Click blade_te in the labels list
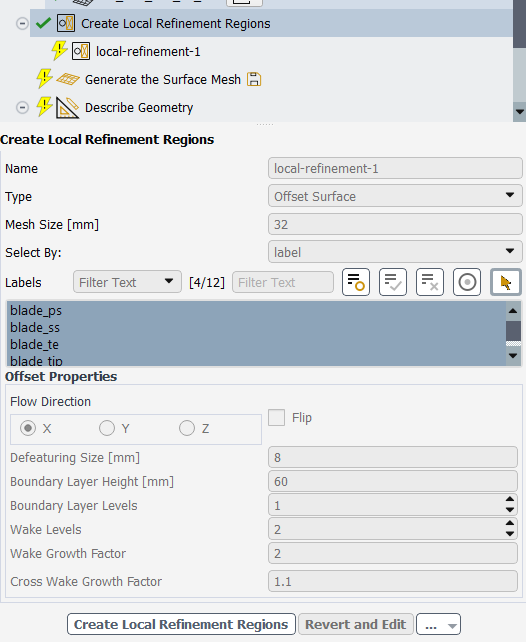 point(34,345)
